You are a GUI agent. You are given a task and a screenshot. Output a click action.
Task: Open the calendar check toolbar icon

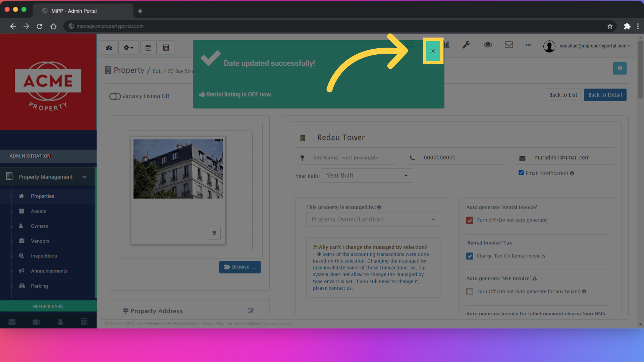click(148, 48)
